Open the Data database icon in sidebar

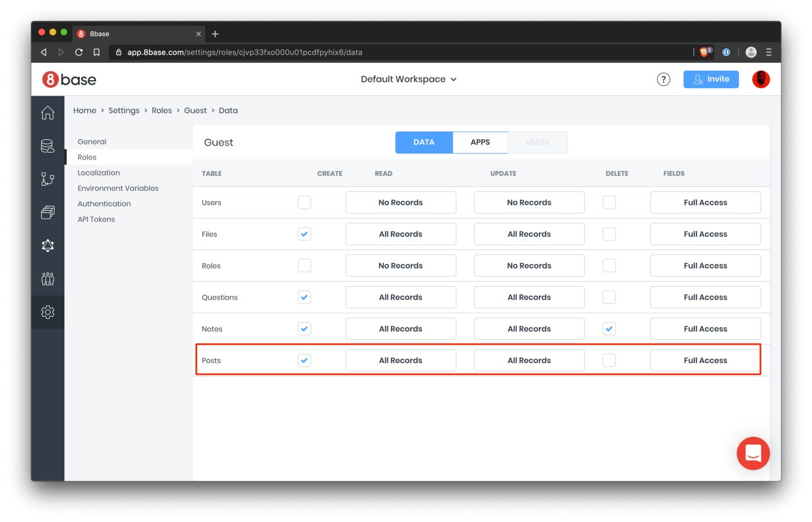[48, 146]
